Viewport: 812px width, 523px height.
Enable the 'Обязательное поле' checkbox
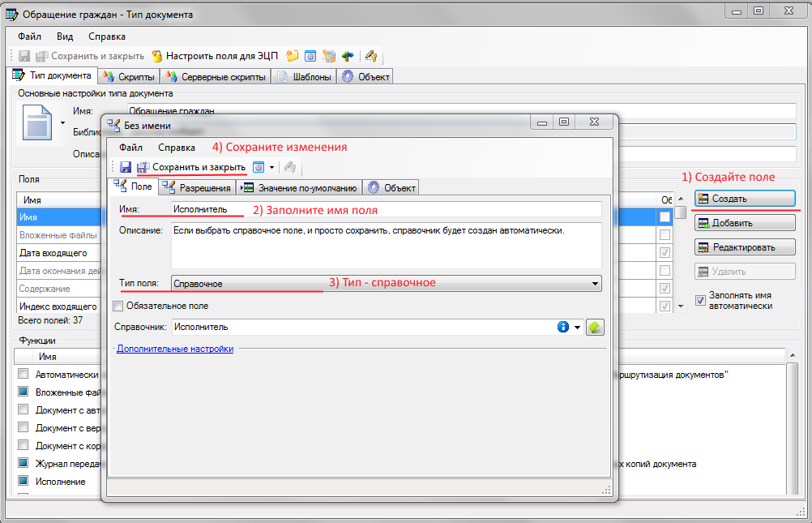coord(118,306)
